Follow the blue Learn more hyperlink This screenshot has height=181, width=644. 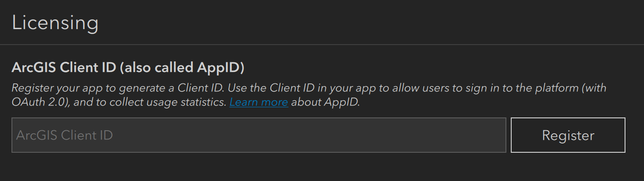[258, 102]
